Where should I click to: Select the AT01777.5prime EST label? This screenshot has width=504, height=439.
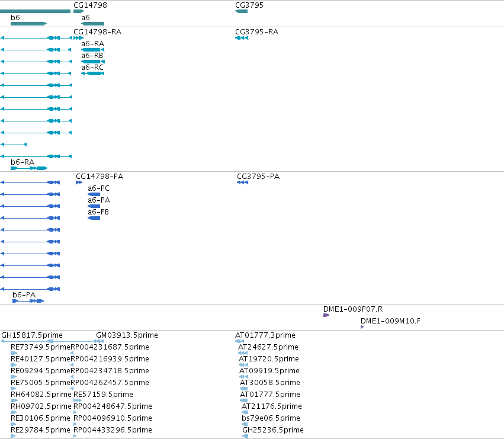pos(270,395)
